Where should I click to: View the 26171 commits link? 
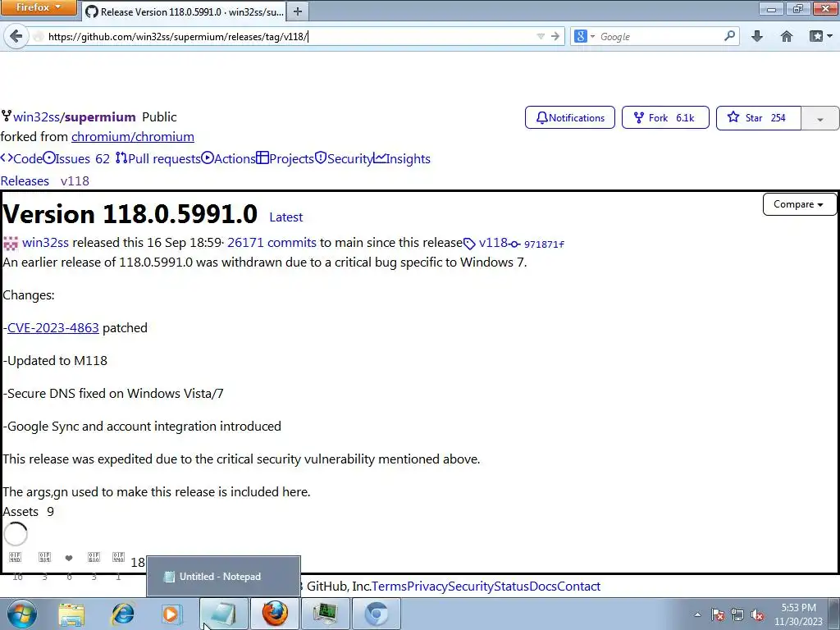pos(272,242)
